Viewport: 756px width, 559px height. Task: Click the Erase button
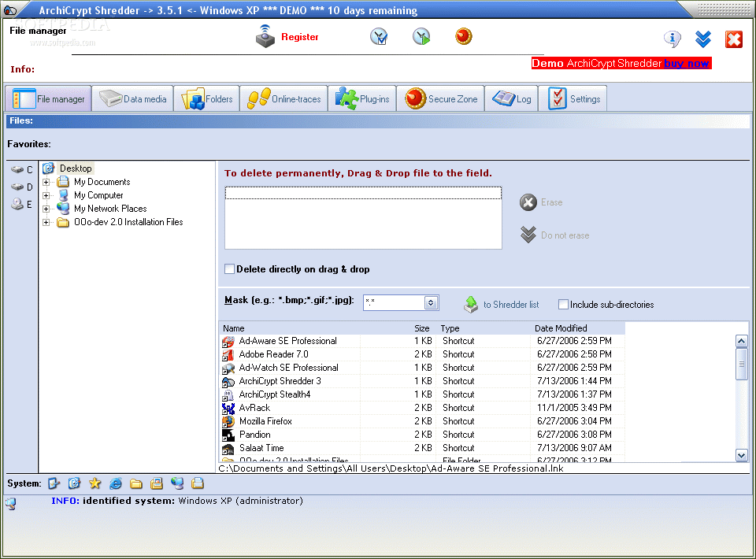tap(541, 202)
